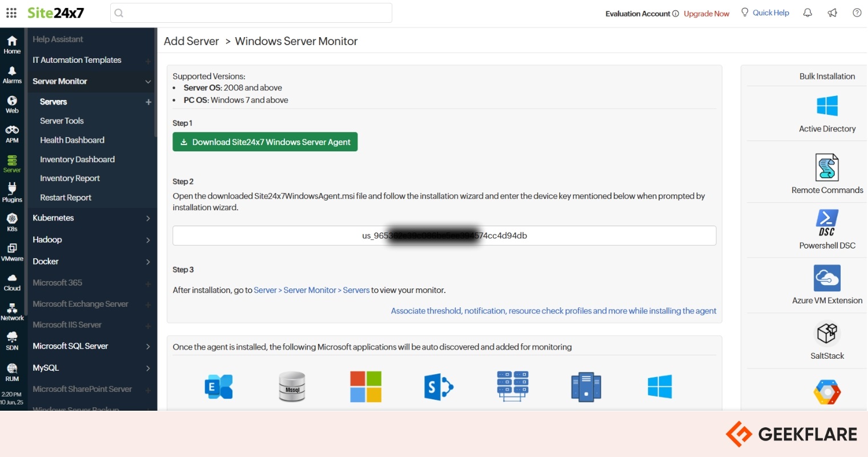Expand the MySQL menu
This screenshot has height=457, width=868.
click(148, 368)
